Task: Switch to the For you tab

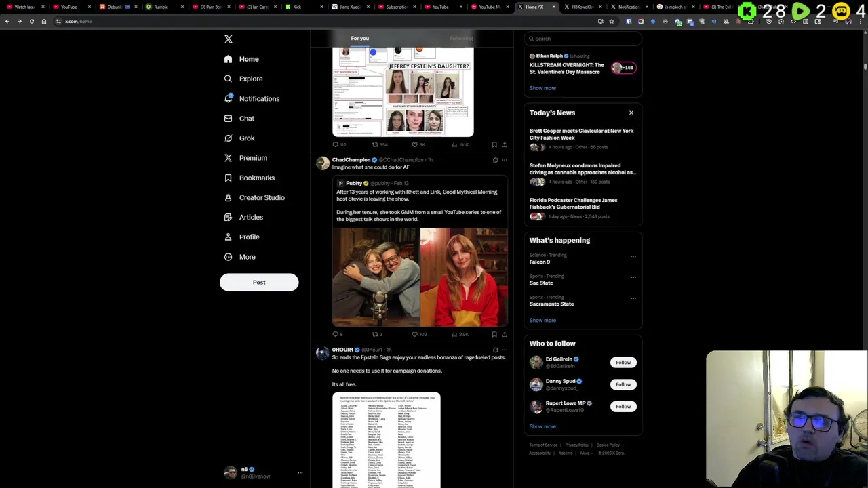Action: [360, 39]
